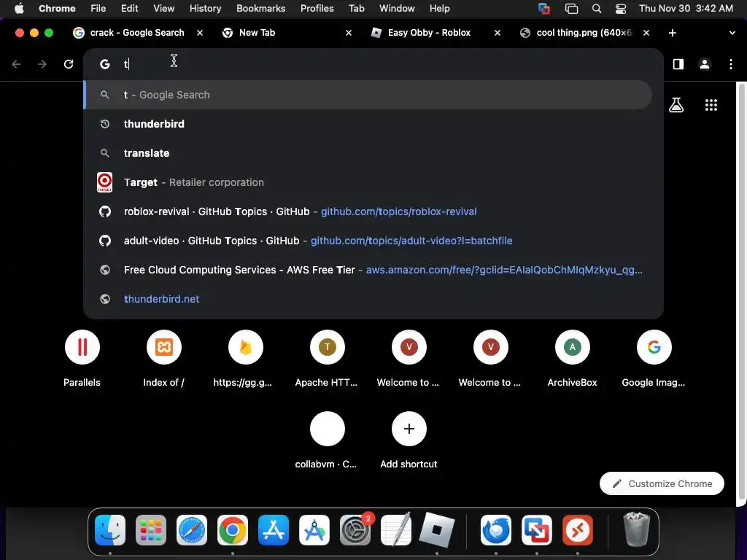This screenshot has height=560, width=747.
Task: Open the 'Google Imag...' shortcut
Action: (x=654, y=358)
